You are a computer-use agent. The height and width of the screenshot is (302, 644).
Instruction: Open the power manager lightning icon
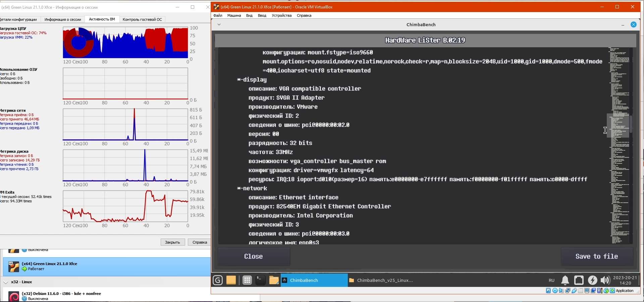593,280
